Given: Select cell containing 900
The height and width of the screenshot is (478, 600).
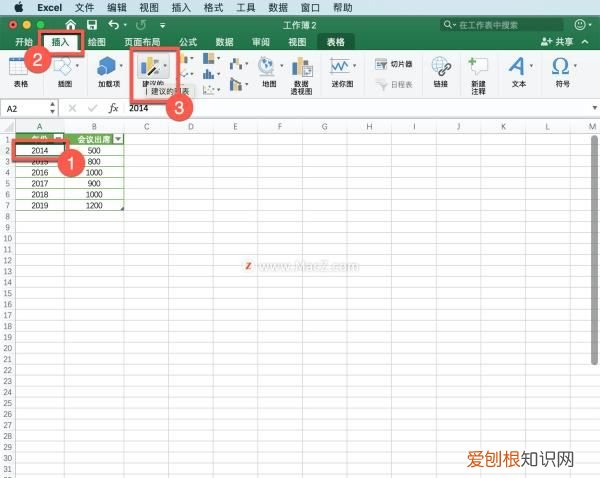Looking at the screenshot, I should [x=94, y=184].
